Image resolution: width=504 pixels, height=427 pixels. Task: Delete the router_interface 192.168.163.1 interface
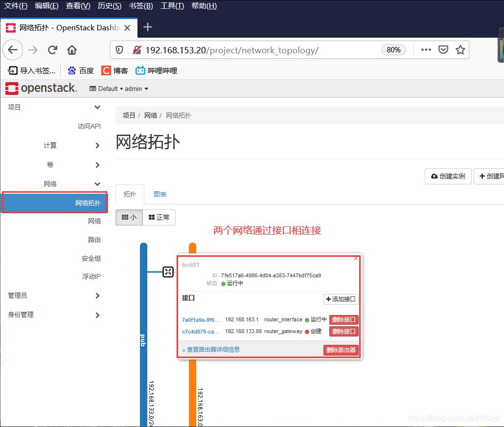[x=344, y=320]
